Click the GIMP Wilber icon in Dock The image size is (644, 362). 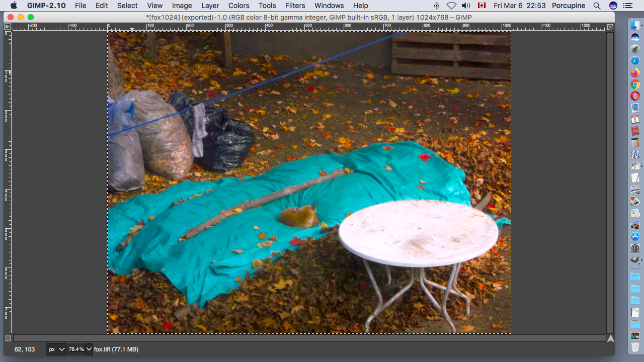(x=635, y=260)
